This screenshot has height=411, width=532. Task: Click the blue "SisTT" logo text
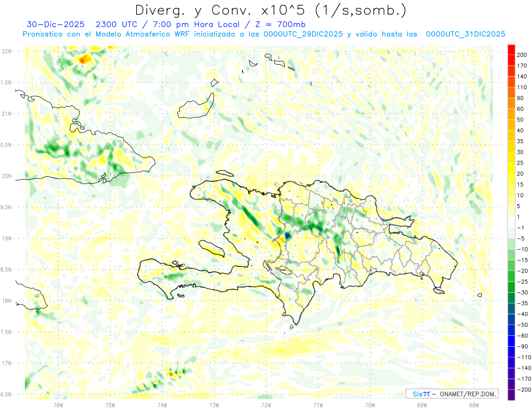pos(421,394)
